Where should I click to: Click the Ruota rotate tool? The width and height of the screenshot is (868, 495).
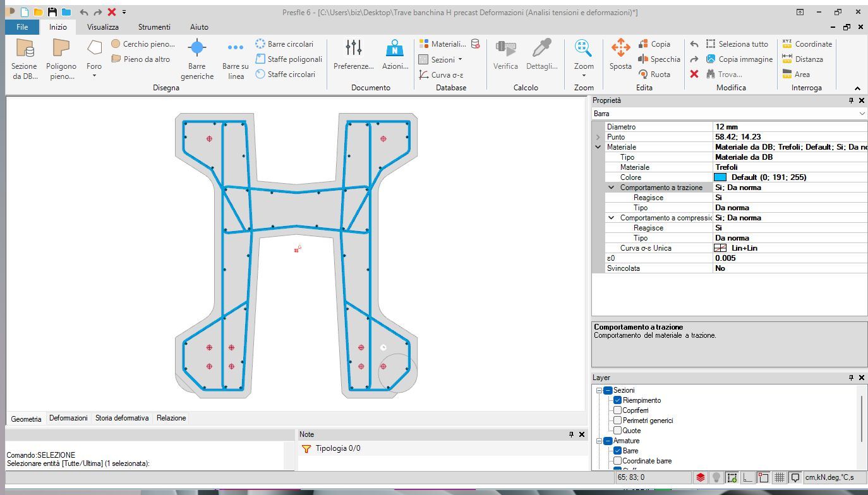click(654, 75)
